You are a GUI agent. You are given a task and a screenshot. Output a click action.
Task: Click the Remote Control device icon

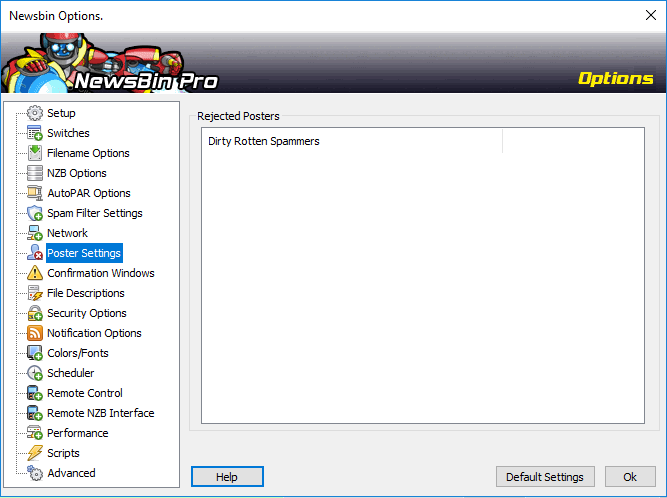(34, 393)
